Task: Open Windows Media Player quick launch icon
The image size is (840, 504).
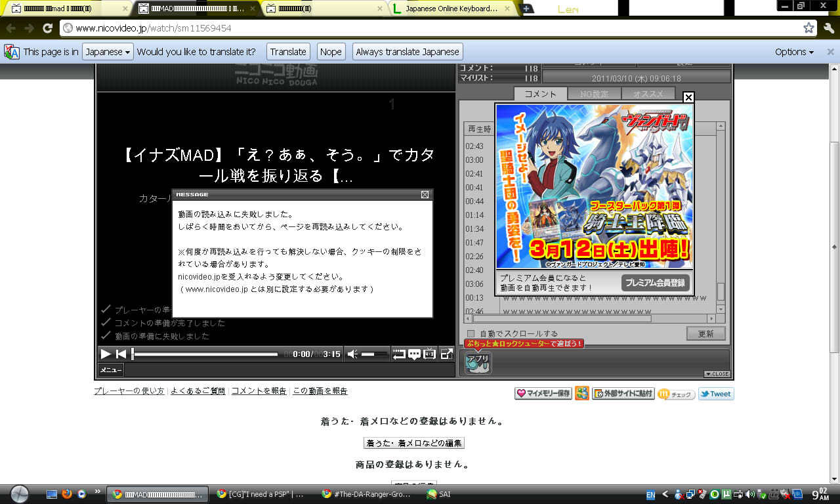Action: 82,494
